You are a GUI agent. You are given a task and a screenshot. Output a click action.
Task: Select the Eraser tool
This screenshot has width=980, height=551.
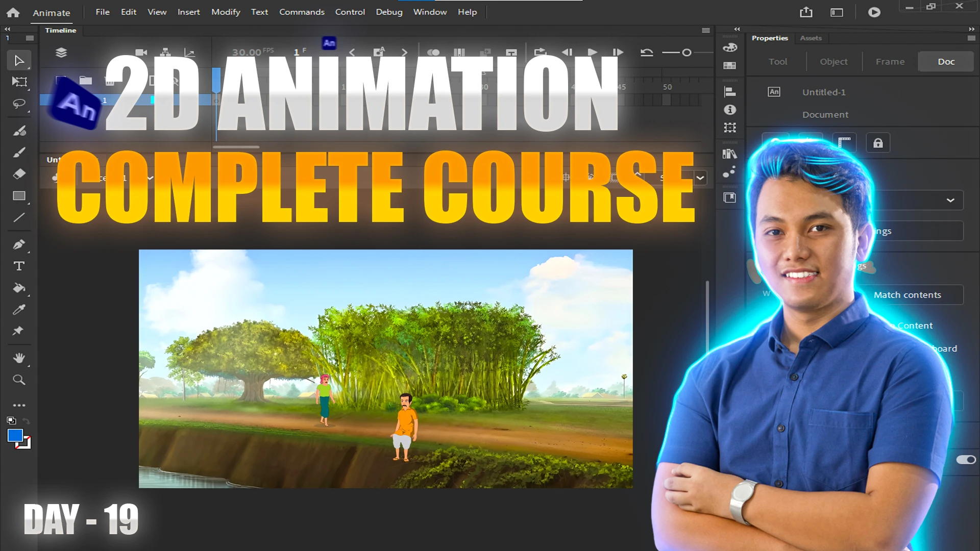[x=19, y=174]
